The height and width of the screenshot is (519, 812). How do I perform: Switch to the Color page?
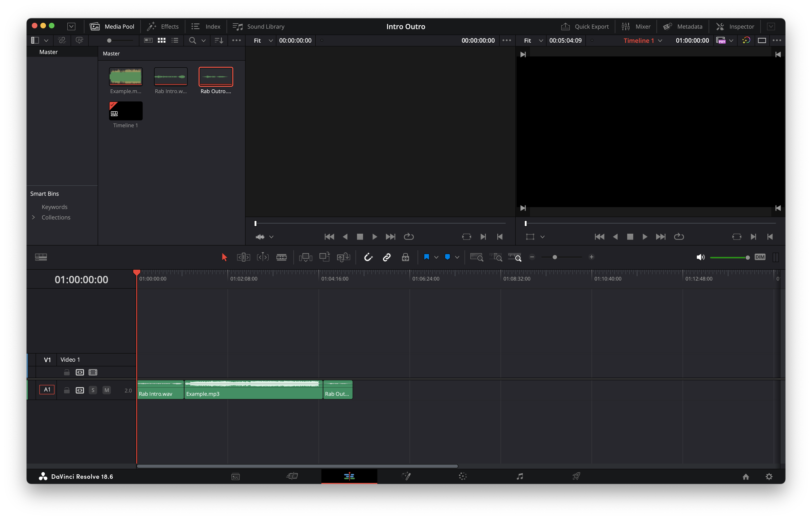463,476
